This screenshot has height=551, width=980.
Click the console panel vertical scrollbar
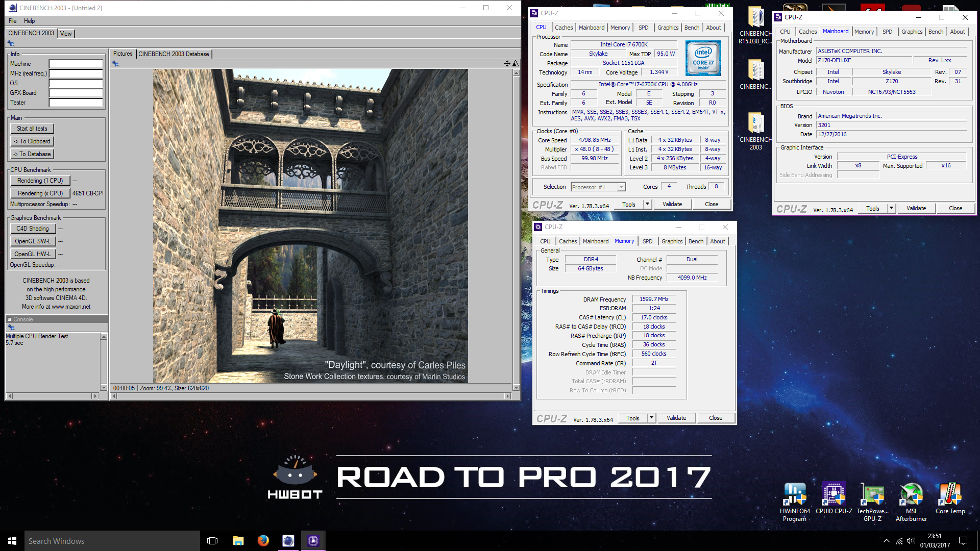[104, 362]
